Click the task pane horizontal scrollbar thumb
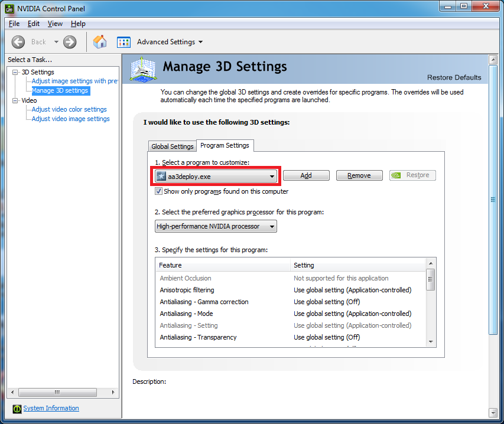 57,392
